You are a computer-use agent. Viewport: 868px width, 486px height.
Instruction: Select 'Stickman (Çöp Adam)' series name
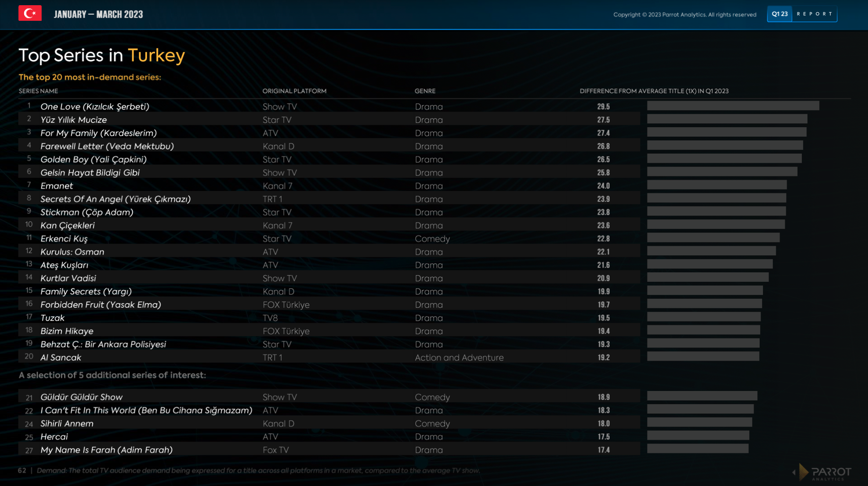(x=87, y=212)
